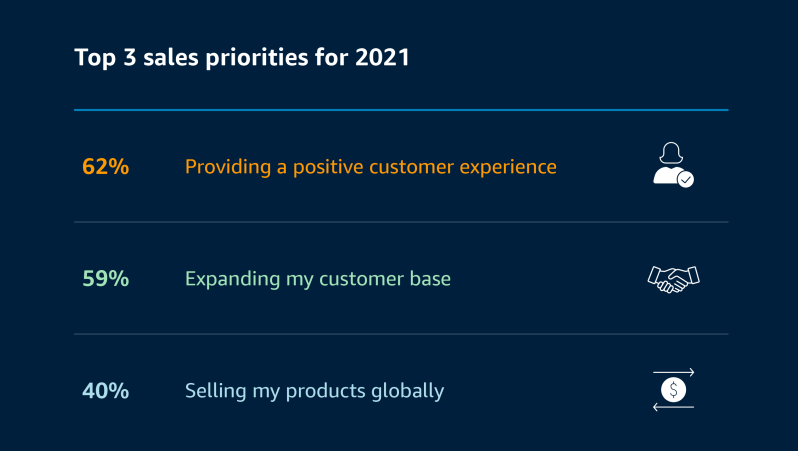Click the right-pointing arrow above dollar coin
798x451 pixels.
(x=673, y=373)
